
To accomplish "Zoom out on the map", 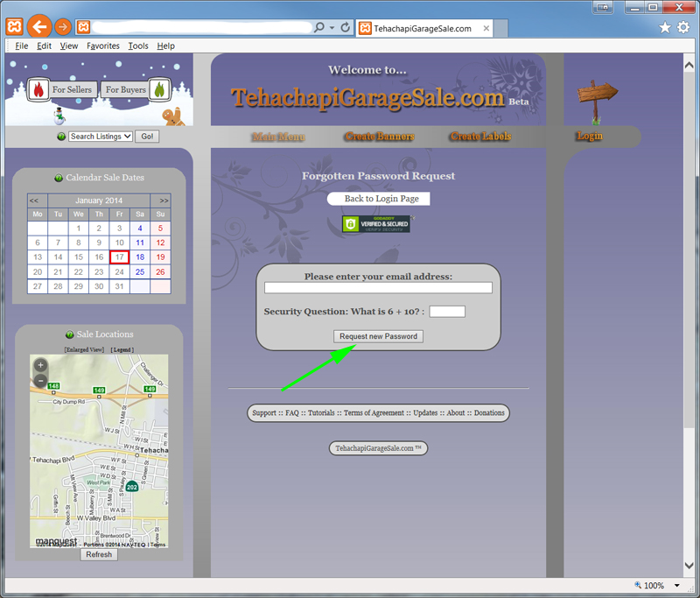I will (x=40, y=381).
